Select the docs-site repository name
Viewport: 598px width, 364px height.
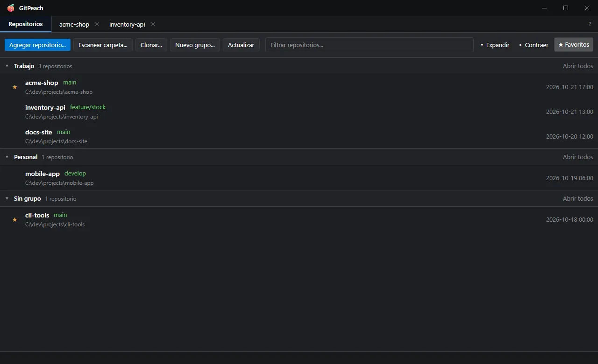[x=39, y=132]
